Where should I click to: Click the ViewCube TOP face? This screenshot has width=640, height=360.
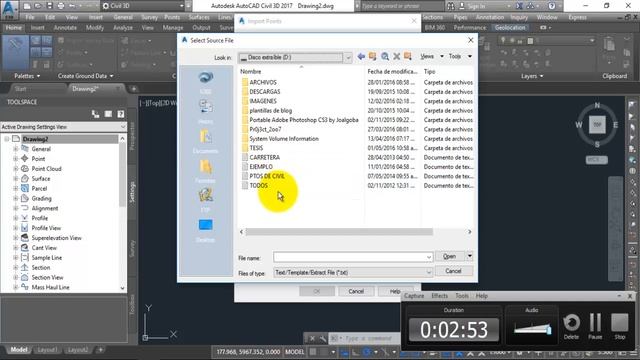coord(597,124)
